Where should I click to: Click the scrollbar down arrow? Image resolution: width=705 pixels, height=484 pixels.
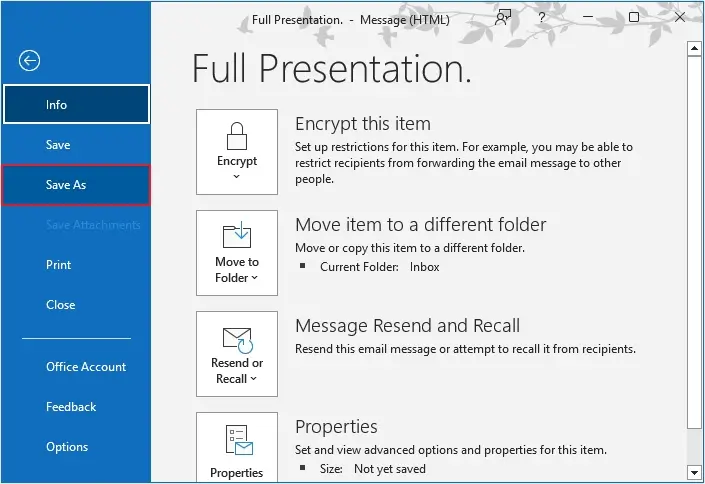click(x=694, y=471)
